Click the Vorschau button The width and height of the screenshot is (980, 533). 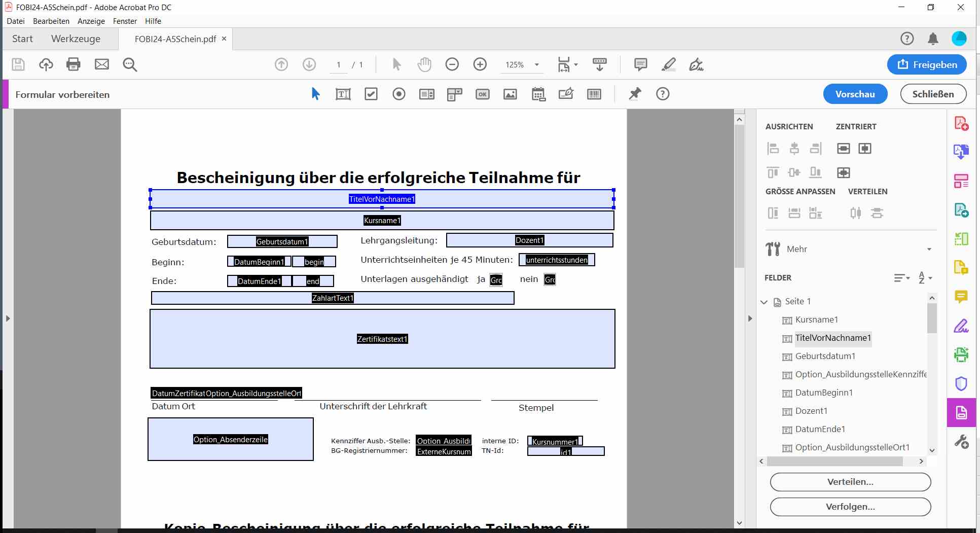855,94
